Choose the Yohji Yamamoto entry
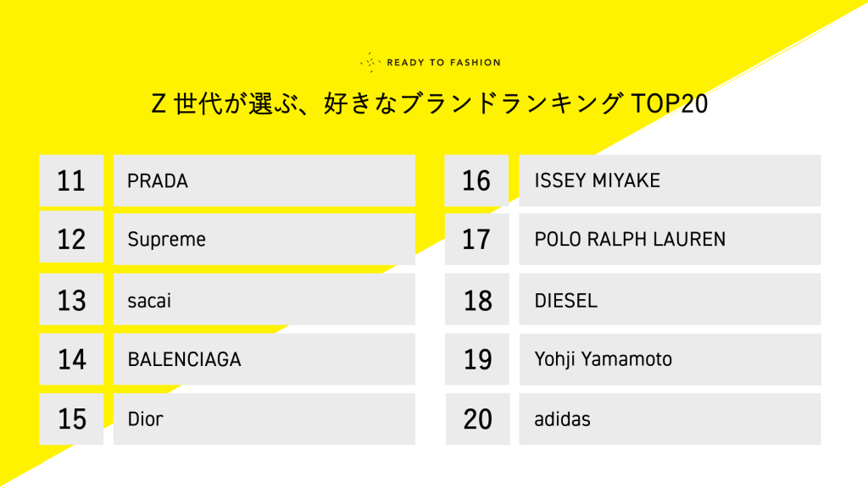 670,359
